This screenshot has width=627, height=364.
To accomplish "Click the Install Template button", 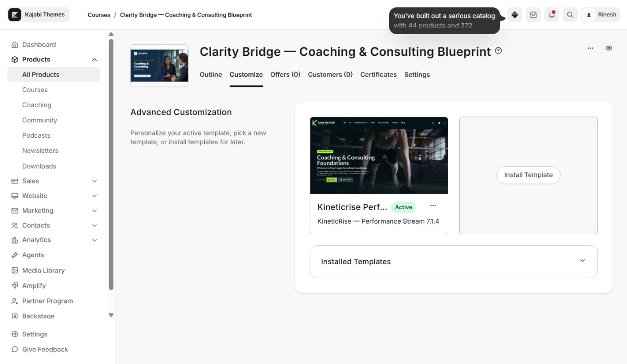I will (528, 175).
